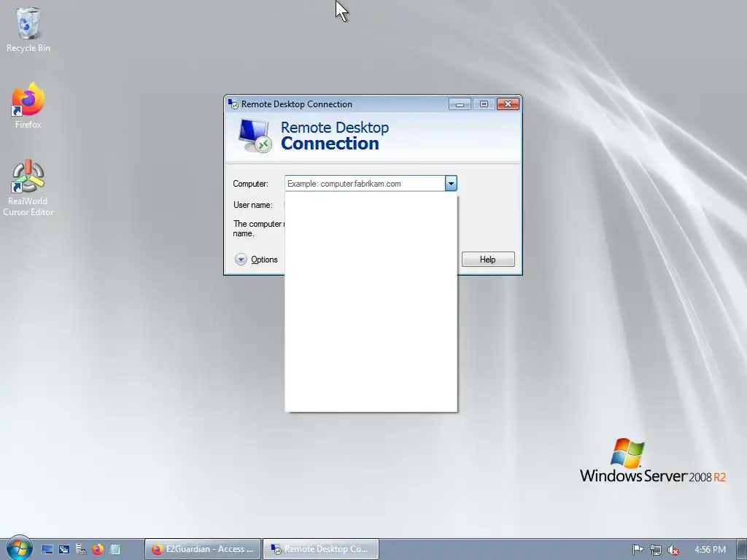
Task: Click the muted volume tray icon
Action: pyautogui.click(x=673, y=550)
